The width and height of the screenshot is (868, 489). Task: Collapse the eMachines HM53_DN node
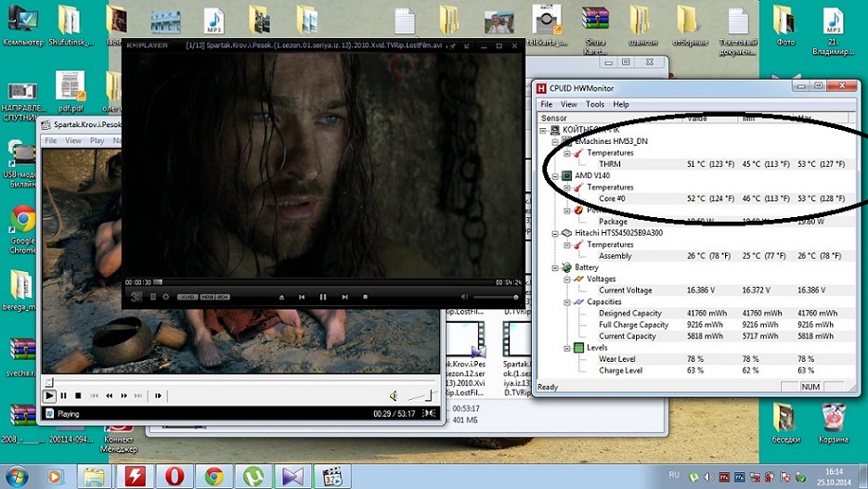[555, 142]
